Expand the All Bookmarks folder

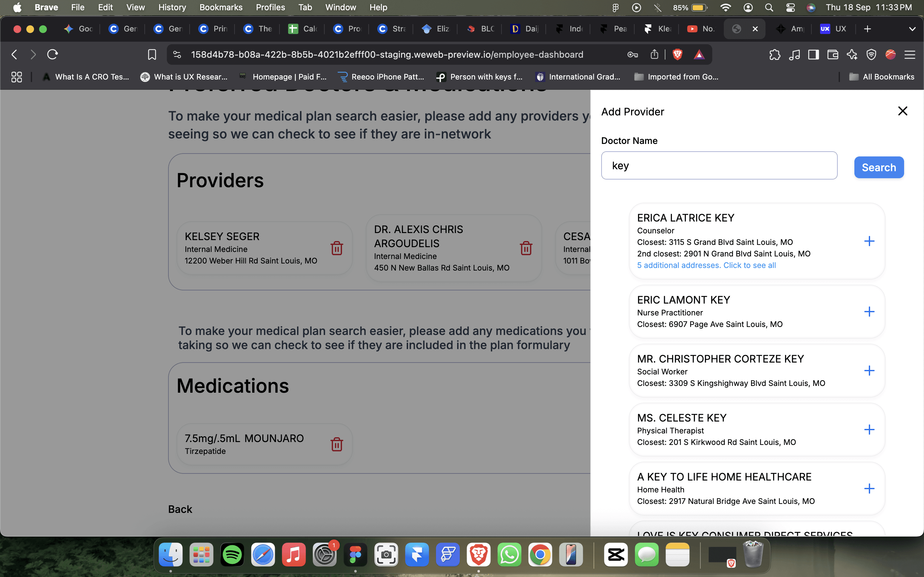[882, 77]
